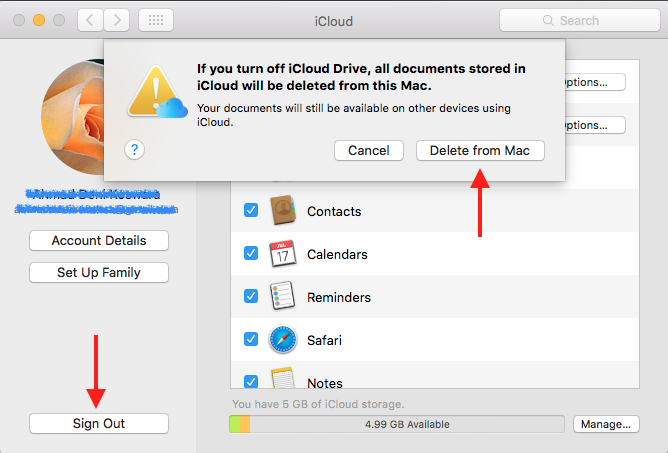Image resolution: width=668 pixels, height=453 pixels.
Task: Click the Reminders list icon
Action: 283,297
